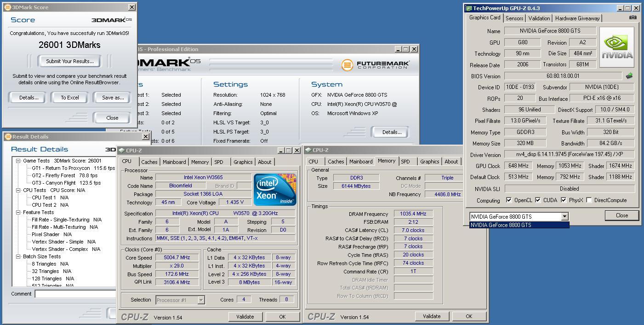Image resolution: width=644 pixels, height=325 pixels.
Task: Open the Processor #1 selection dropdown
Action: [x=201, y=300]
